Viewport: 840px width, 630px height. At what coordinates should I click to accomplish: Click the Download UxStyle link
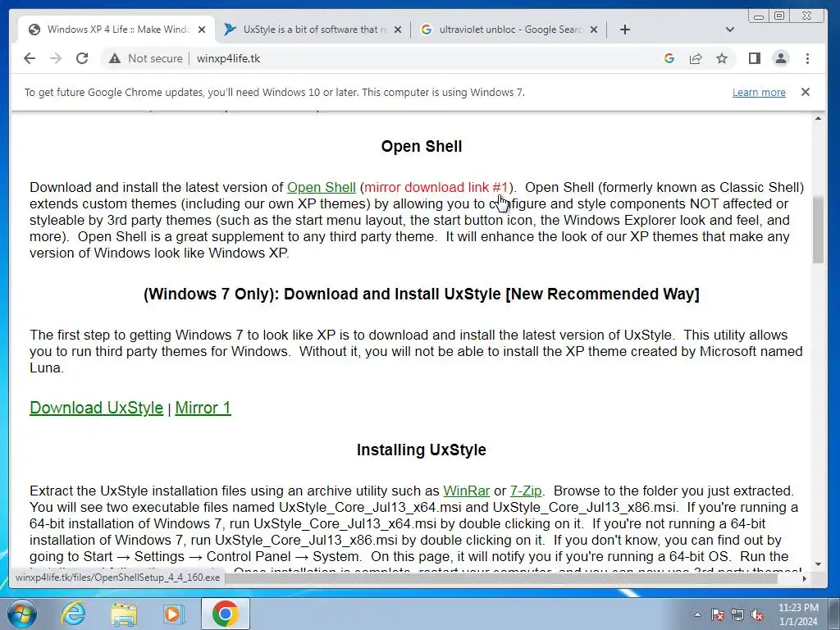click(97, 408)
